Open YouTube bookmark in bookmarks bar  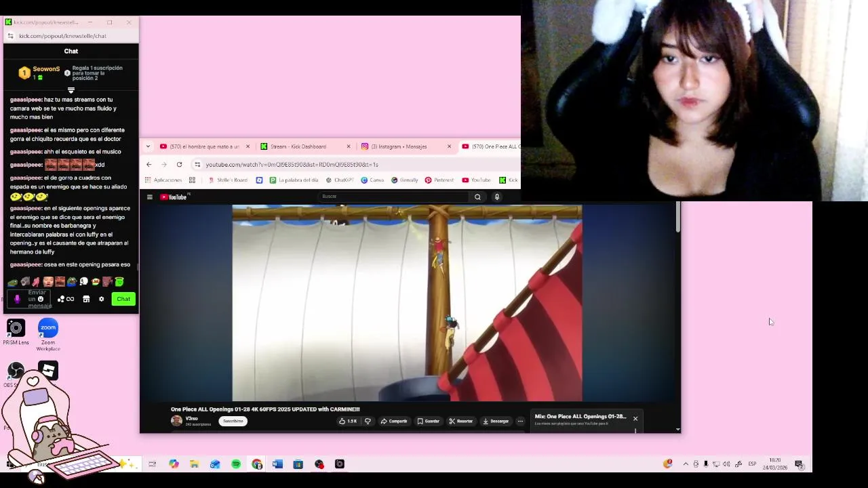click(476, 180)
